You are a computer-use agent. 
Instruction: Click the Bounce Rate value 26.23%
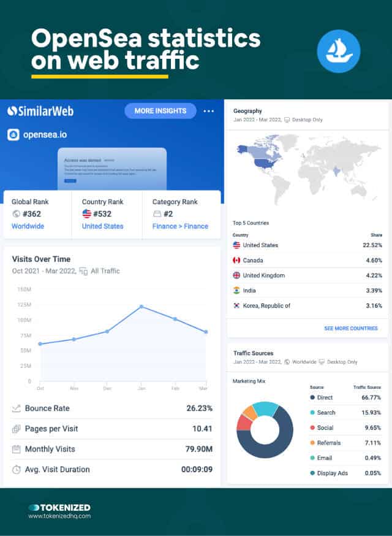200,408
